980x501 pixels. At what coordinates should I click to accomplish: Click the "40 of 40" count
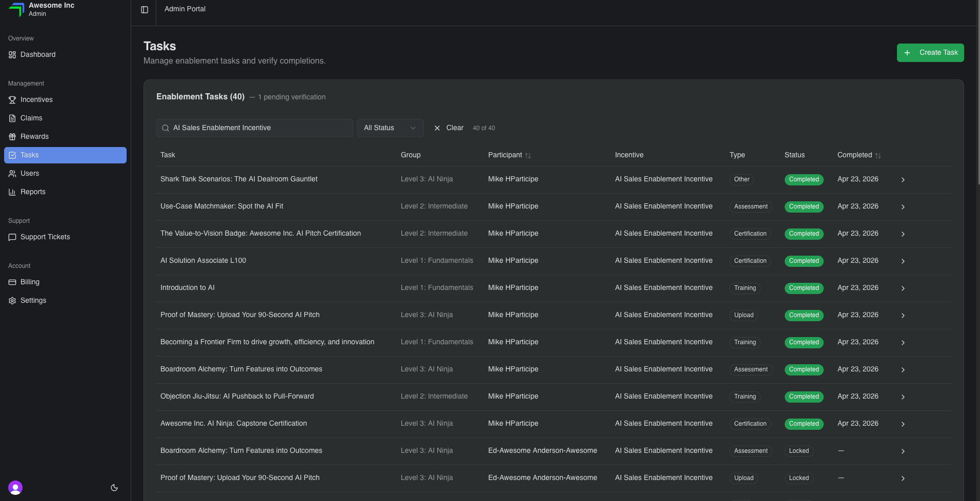coord(484,128)
